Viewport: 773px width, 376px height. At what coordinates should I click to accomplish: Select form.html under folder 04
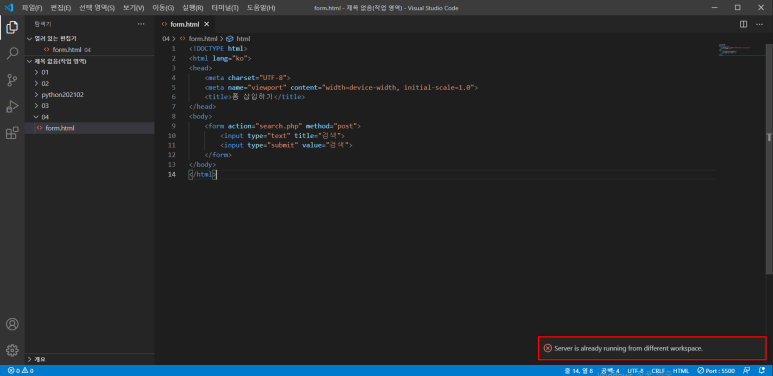pos(90,128)
